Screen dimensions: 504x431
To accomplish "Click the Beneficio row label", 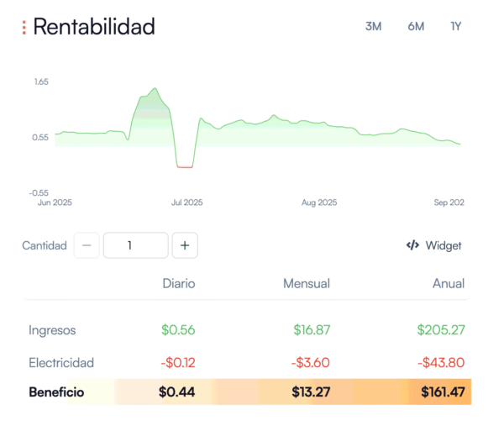I will (x=56, y=392).
